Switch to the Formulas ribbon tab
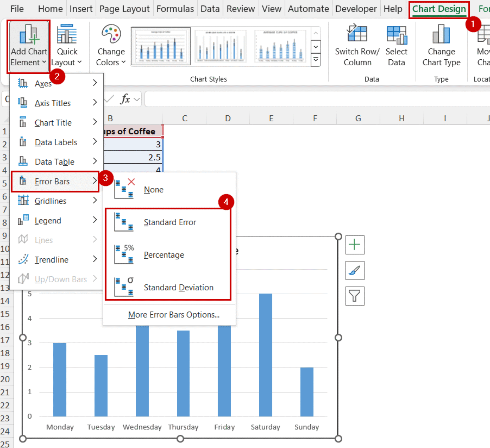The width and height of the screenshot is (490, 448). click(175, 9)
